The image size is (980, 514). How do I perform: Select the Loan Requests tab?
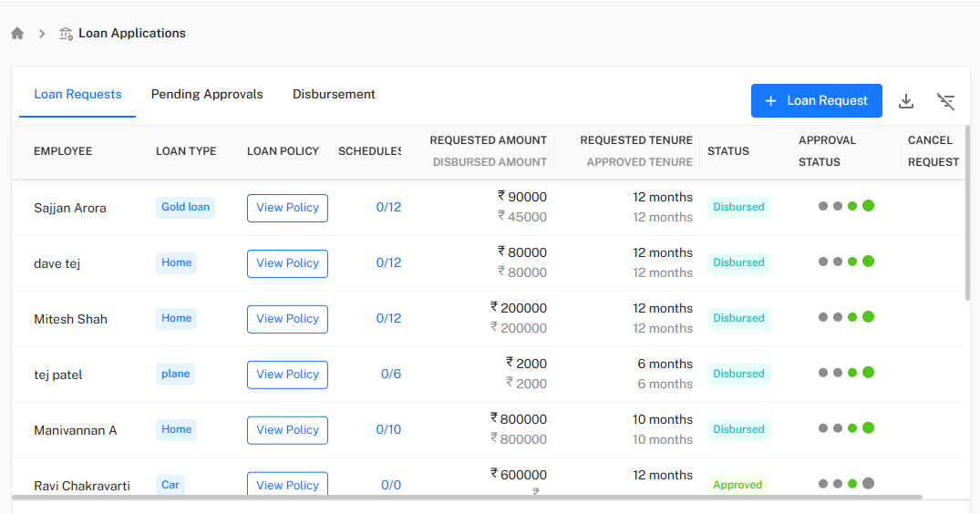coord(77,95)
